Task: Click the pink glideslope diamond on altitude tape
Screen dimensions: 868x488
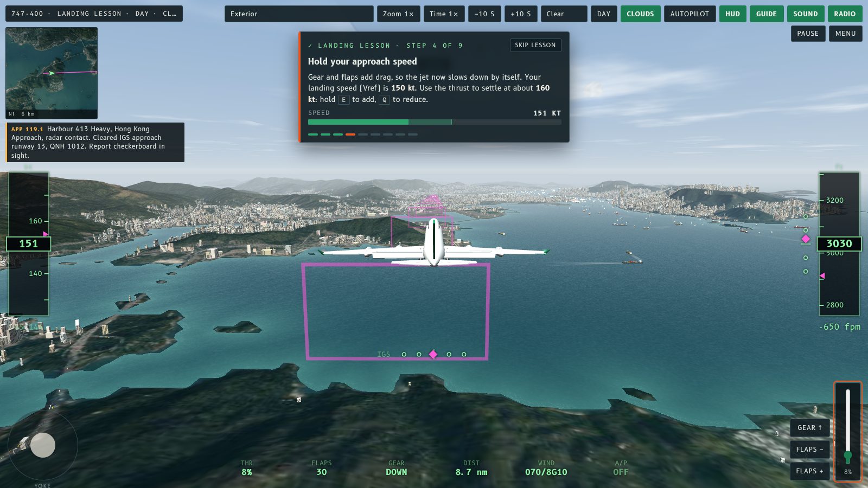Action: click(806, 239)
